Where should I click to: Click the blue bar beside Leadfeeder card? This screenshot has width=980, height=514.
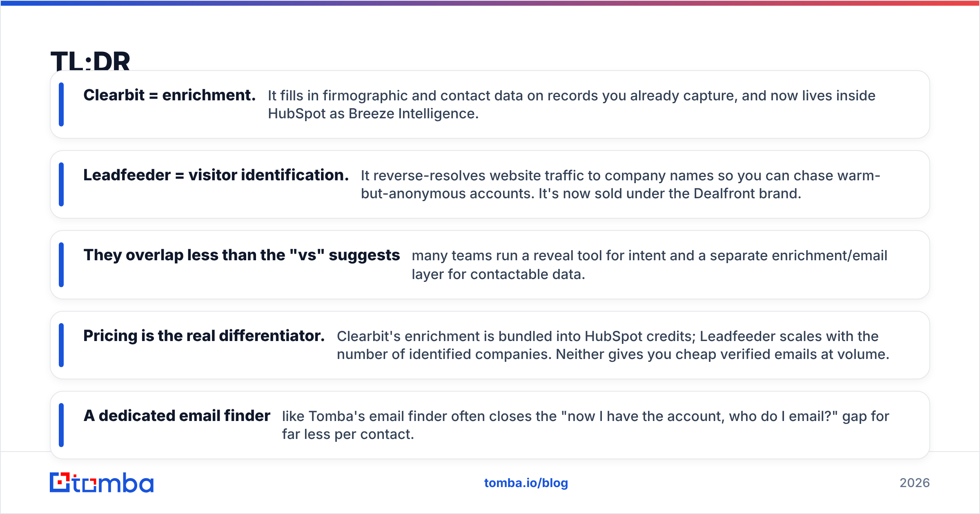tap(61, 184)
